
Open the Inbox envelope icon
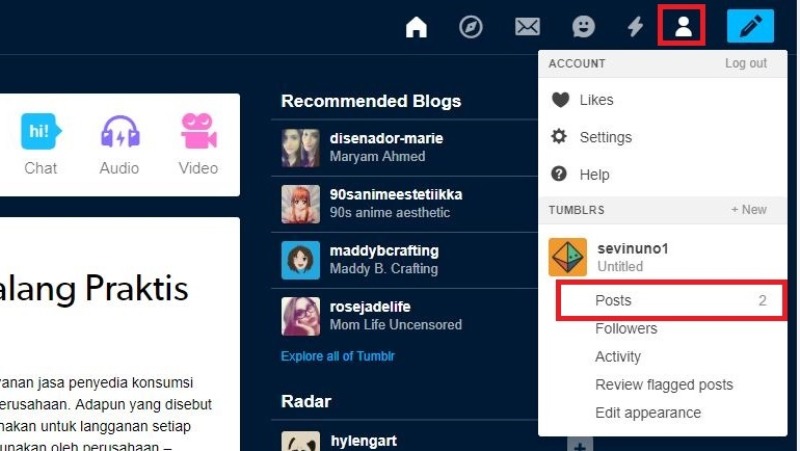pyautogui.click(x=527, y=27)
